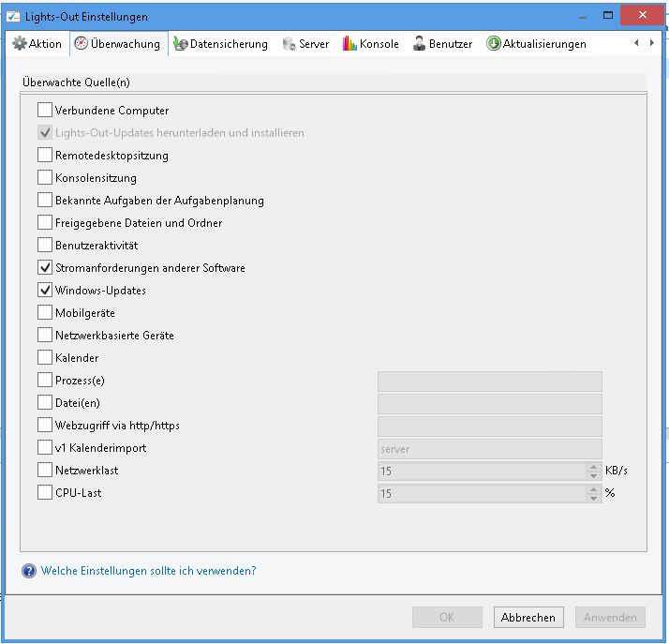Increase the Netzwerklast value with up arrow
The image size is (669, 644).
click(x=593, y=466)
